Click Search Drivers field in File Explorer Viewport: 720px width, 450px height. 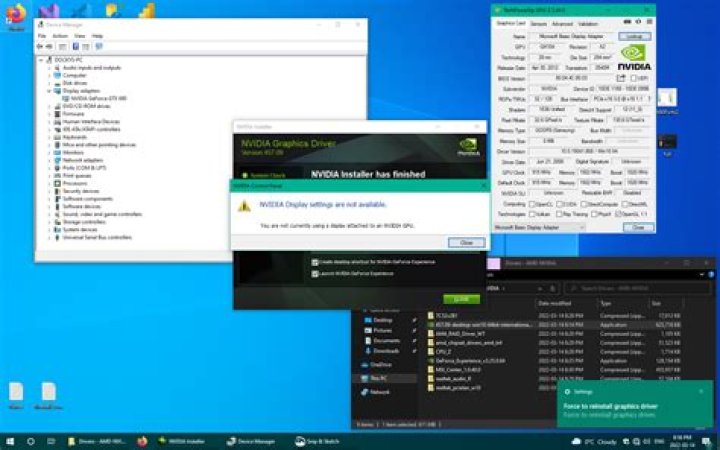pyautogui.click(x=638, y=288)
